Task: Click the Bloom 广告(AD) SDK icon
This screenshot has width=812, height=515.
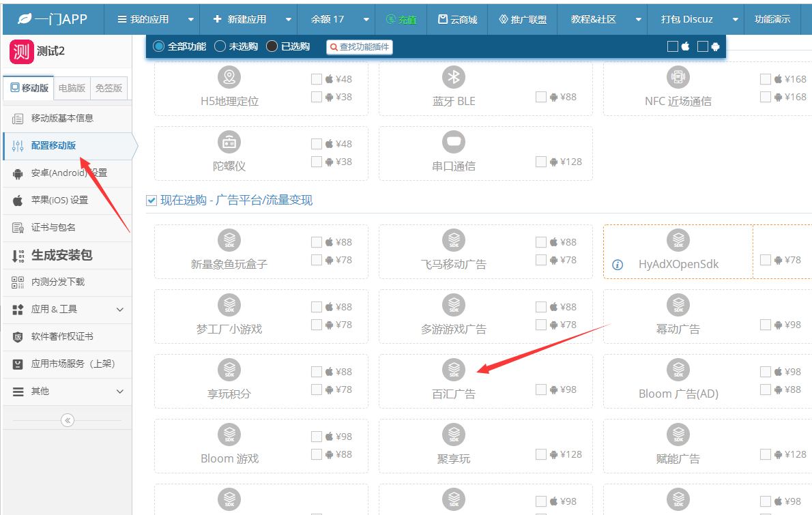Action: pyautogui.click(x=678, y=370)
